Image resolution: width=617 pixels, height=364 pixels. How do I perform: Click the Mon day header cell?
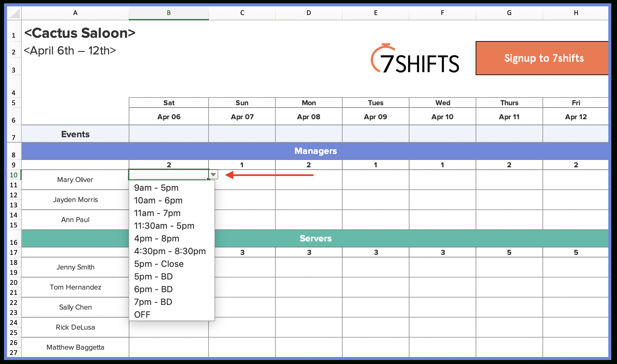(309, 103)
